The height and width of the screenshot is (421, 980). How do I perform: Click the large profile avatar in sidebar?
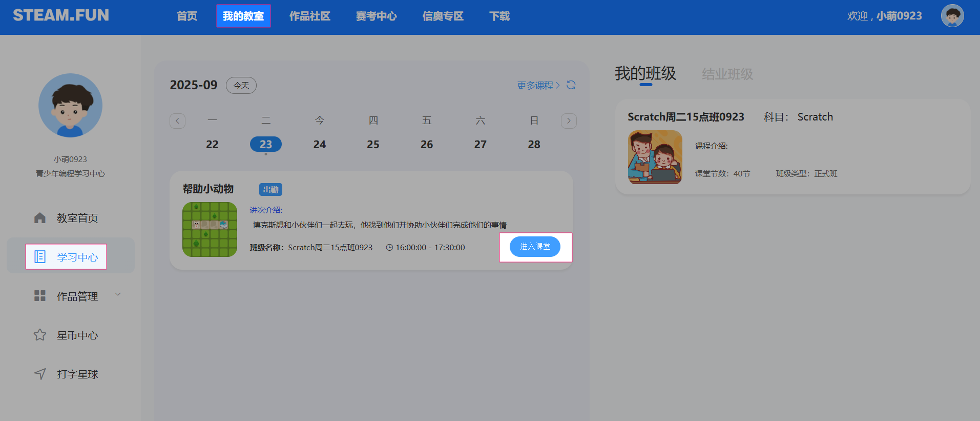71,106
